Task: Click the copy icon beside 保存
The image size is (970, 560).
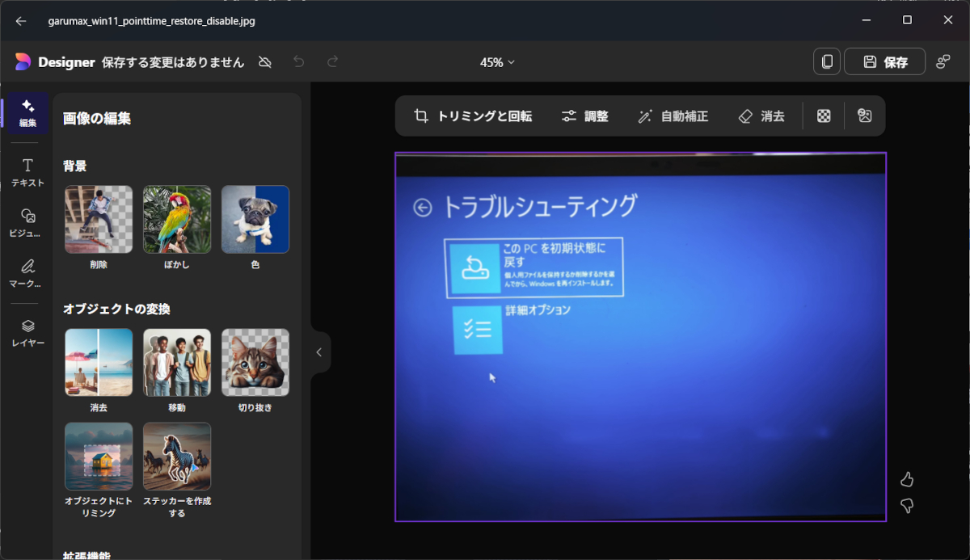Action: point(827,62)
